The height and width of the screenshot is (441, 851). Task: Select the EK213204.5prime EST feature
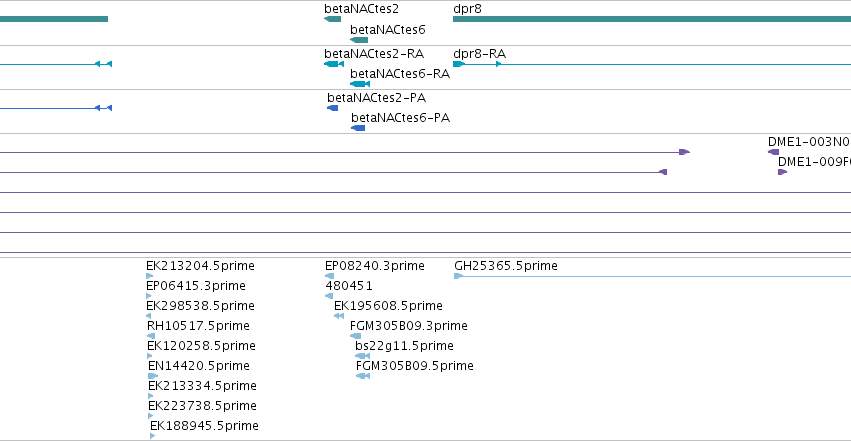pyautogui.click(x=149, y=276)
